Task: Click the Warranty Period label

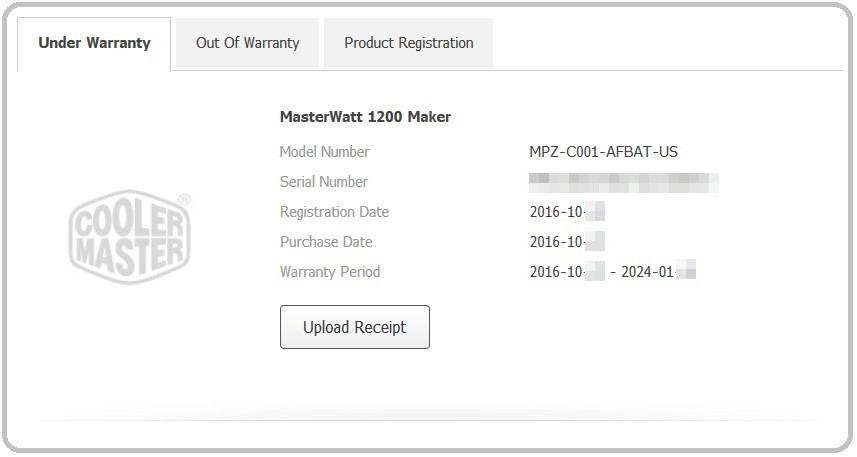Action: [330, 272]
